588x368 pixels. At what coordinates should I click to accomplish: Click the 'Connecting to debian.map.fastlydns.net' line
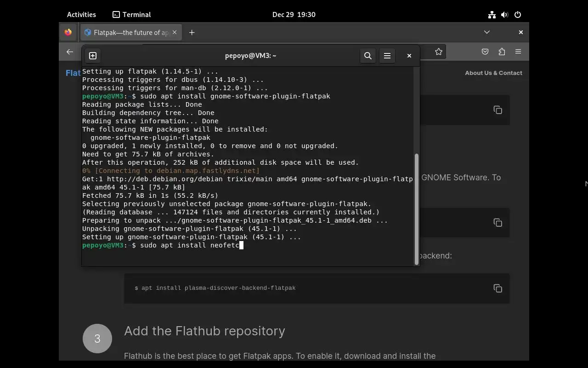[171, 171]
